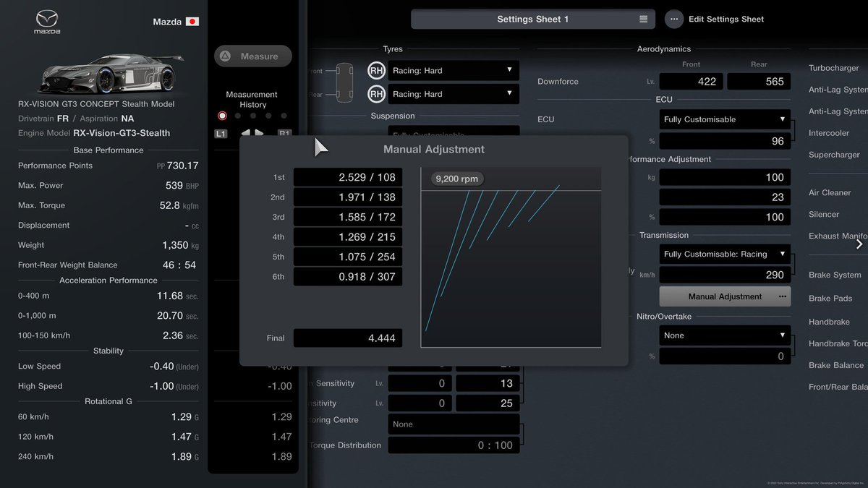Select 2nd gear ratio 1.971 / 138

pyautogui.click(x=348, y=197)
